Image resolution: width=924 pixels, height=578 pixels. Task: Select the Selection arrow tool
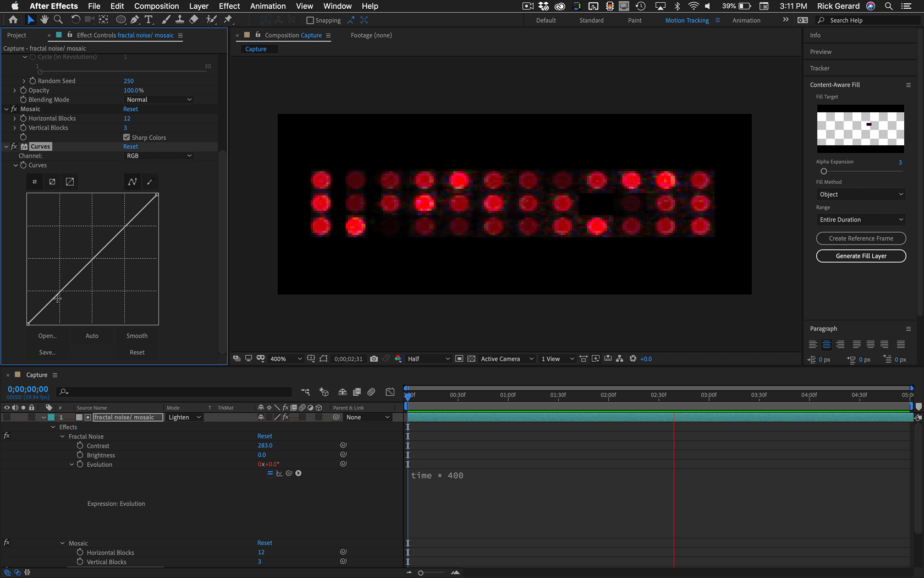pyautogui.click(x=31, y=20)
